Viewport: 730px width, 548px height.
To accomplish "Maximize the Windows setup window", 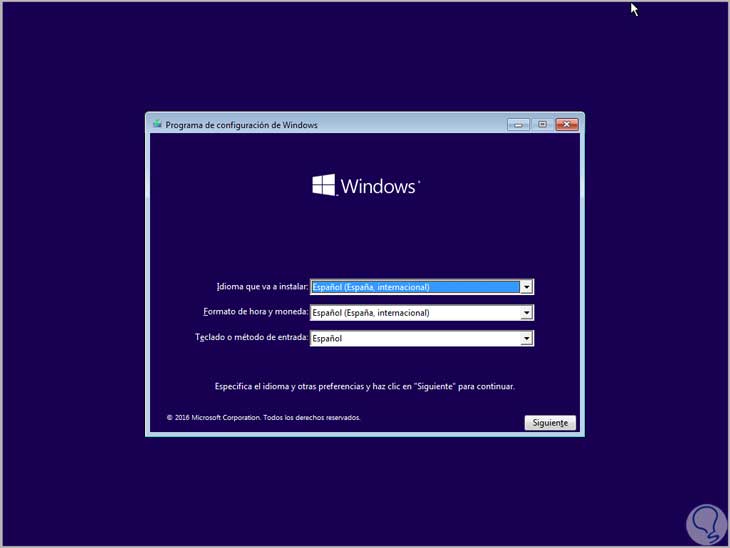I will tap(542, 124).
